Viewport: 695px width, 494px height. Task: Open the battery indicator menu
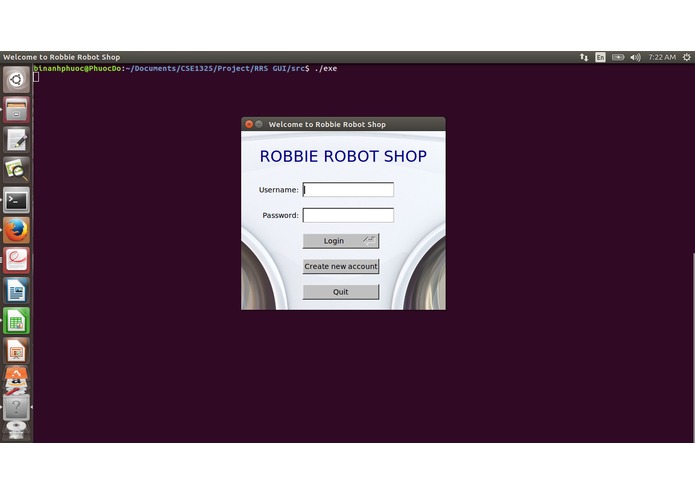[x=618, y=57]
